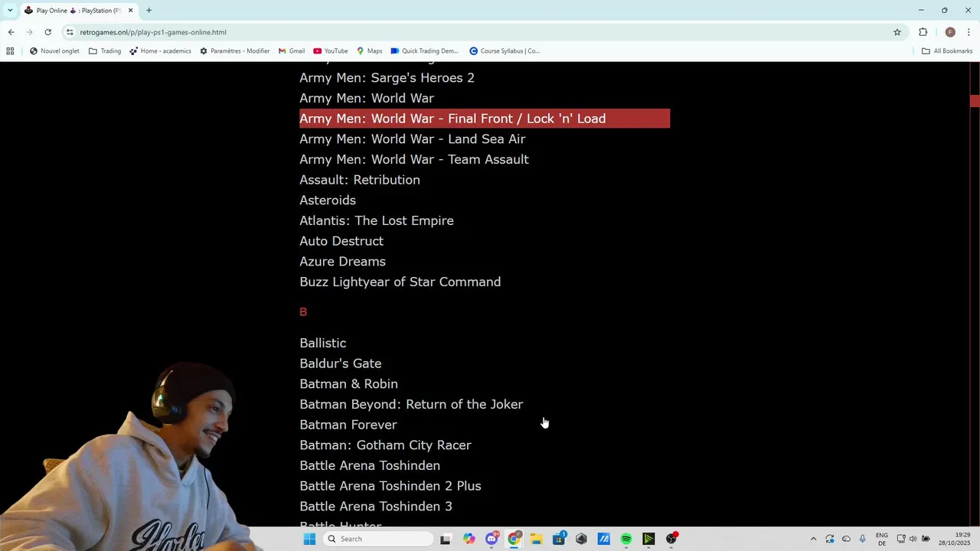Open Buzz Lightyear of Star Command
Viewport: 980px width, 551px height.
pos(400,282)
